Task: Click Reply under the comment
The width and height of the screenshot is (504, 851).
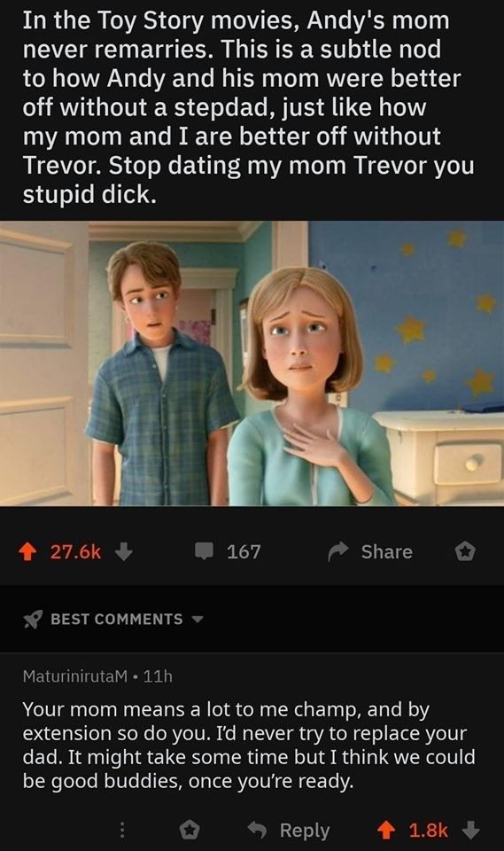Action: [x=305, y=830]
